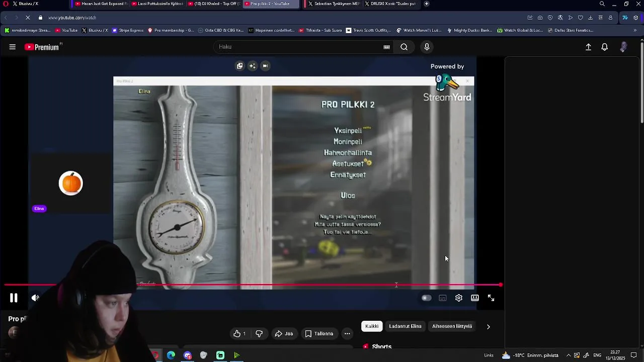Open Travis Scott Outfits bookmark
Screen dimensions: 644x362
pos(368,30)
